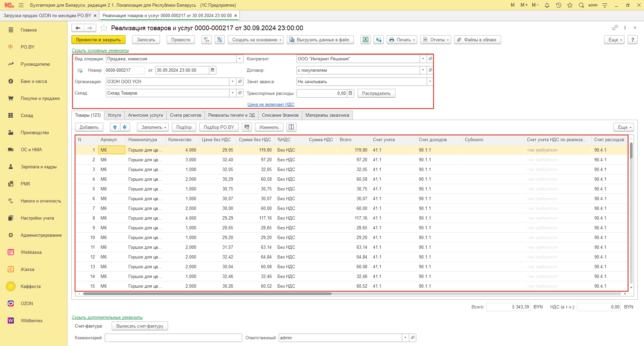644x346 pixels.
Task: Open Контрагент record with open-form icon
Action: pos(430,59)
